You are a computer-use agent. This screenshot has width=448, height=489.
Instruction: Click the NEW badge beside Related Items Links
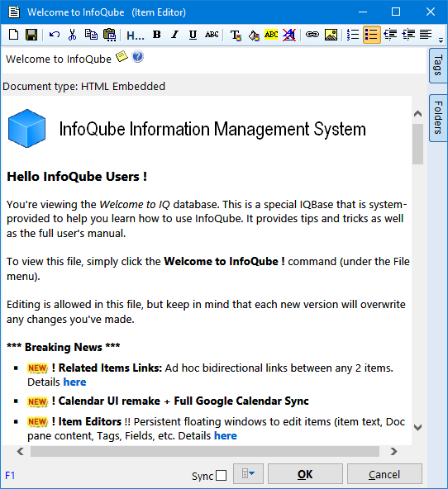click(37, 368)
